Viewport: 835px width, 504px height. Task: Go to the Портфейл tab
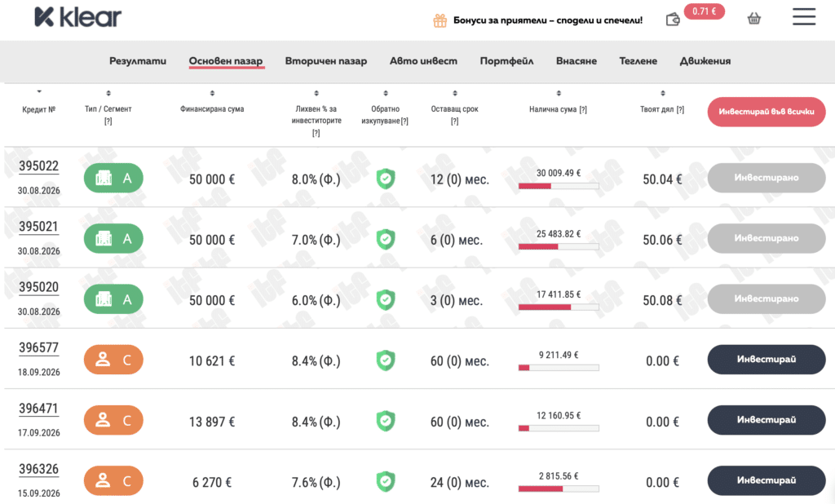[506, 61]
